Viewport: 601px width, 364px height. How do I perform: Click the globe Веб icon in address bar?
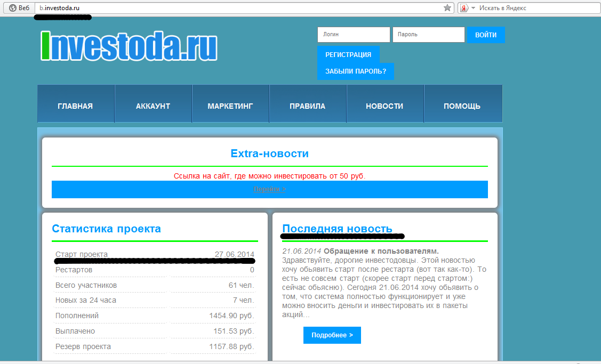click(x=13, y=8)
